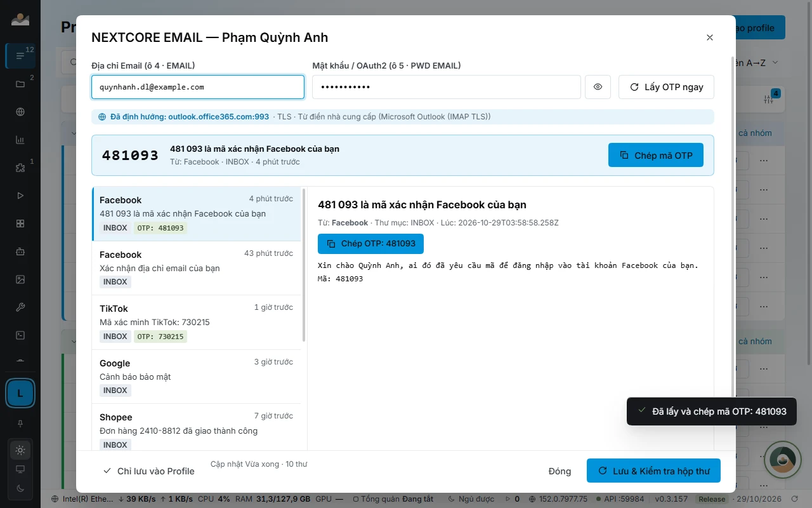Click the dialog's right-edge scrollbar
The height and width of the screenshot is (508, 812).
click(x=733, y=229)
